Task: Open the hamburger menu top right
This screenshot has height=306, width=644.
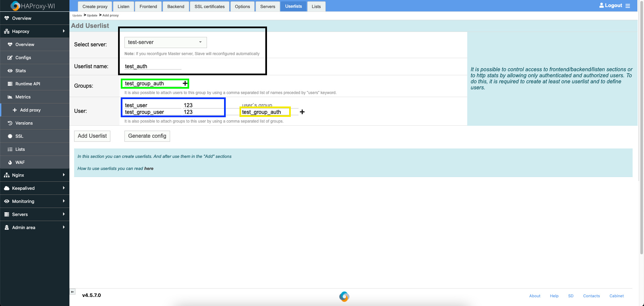Action: (628, 5)
